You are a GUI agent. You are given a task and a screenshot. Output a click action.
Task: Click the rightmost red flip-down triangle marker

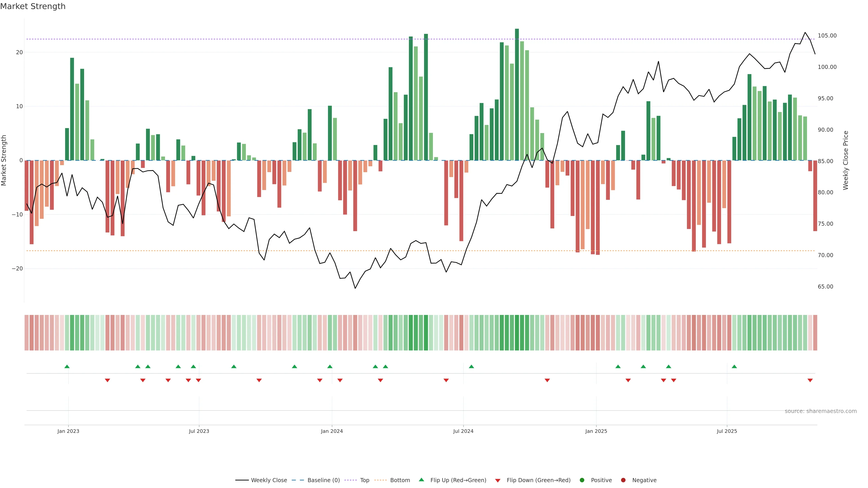pos(810,380)
